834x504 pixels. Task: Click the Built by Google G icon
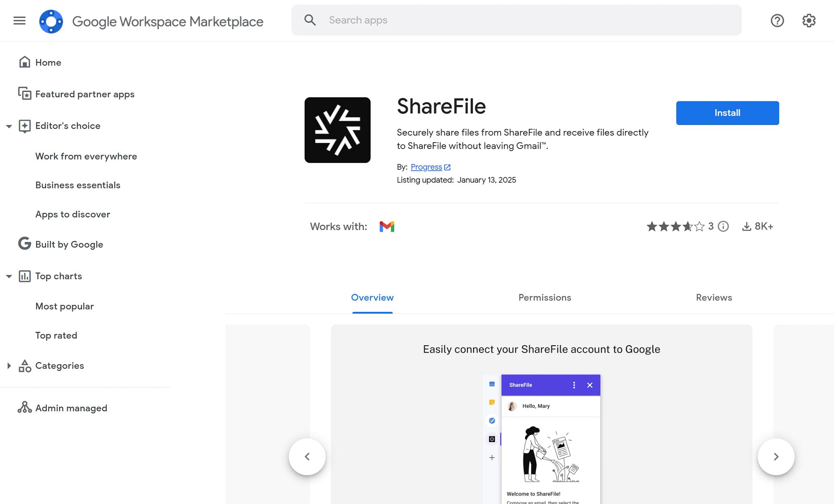[24, 243]
